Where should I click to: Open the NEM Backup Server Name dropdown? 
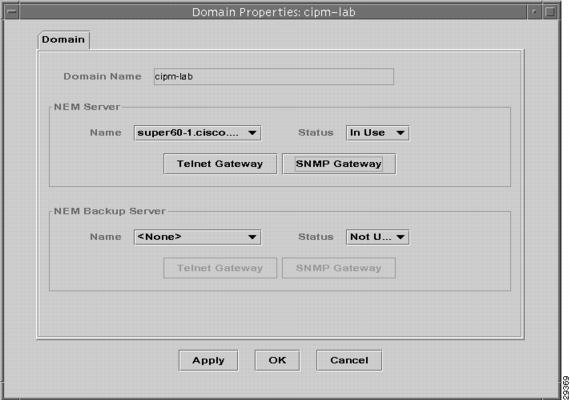click(x=197, y=237)
